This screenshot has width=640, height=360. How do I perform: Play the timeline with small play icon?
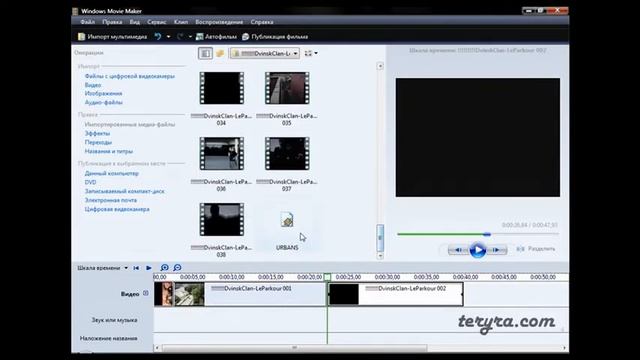click(x=149, y=268)
